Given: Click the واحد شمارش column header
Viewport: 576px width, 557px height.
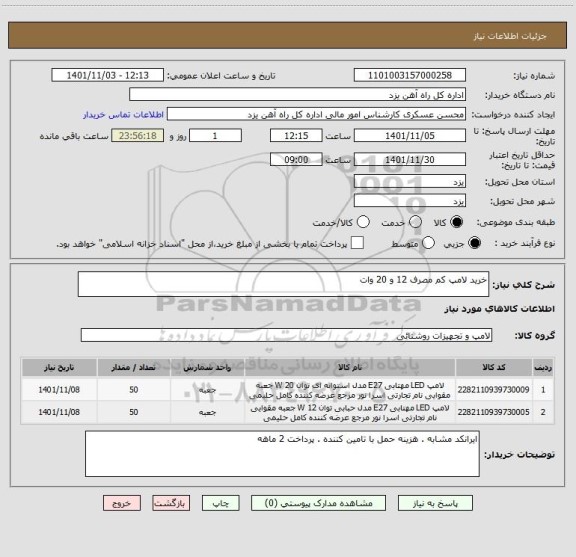Looking at the screenshot, I should tap(207, 367).
